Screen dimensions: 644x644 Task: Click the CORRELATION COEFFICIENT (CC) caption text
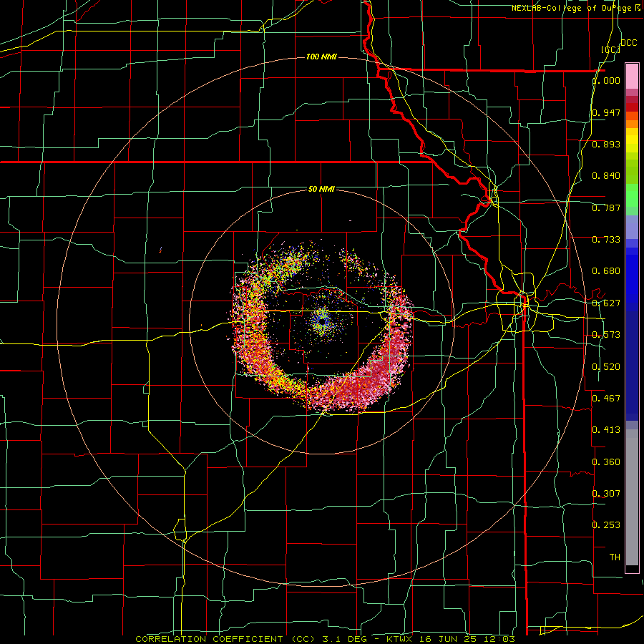[225, 639]
